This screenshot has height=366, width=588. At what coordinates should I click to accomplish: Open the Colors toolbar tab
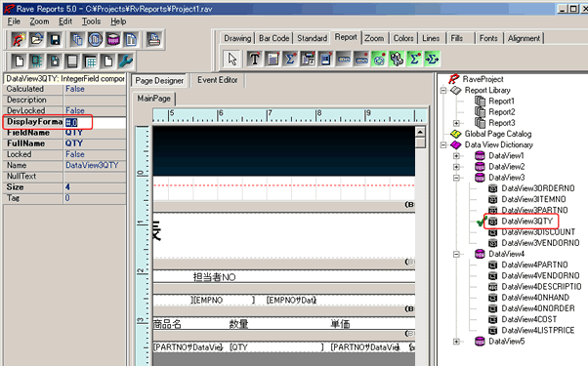[403, 38]
